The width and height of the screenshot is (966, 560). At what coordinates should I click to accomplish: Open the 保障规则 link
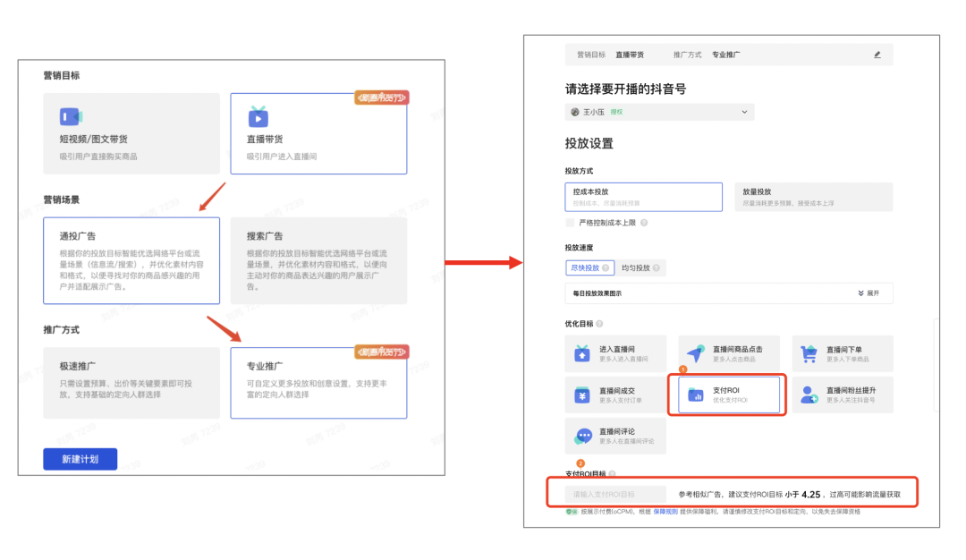665,512
